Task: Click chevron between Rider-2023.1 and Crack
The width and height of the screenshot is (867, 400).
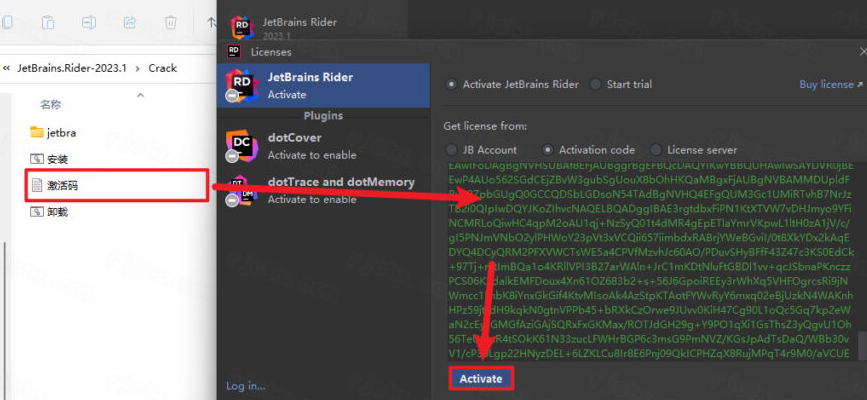Action: (x=138, y=68)
